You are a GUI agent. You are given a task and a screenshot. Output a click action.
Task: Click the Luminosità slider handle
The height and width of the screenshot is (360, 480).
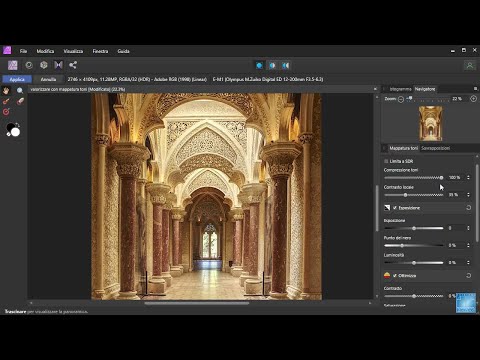(x=414, y=263)
